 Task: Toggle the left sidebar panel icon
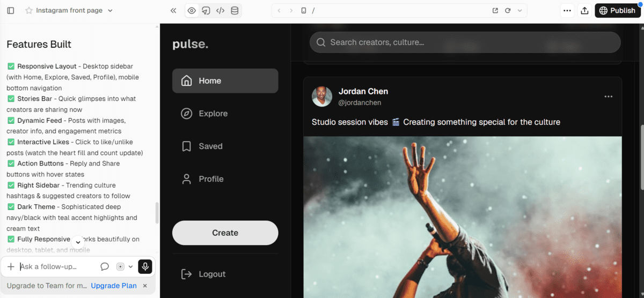tap(11, 11)
